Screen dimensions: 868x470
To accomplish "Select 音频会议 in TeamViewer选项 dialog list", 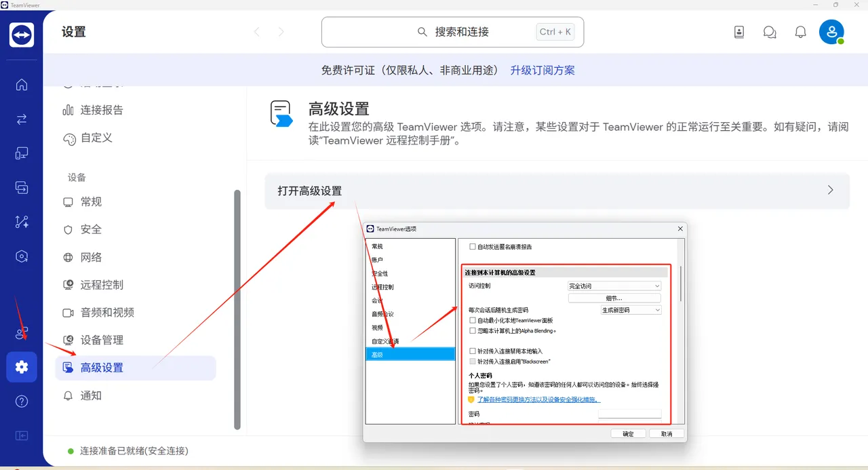I will pyautogui.click(x=410, y=314).
